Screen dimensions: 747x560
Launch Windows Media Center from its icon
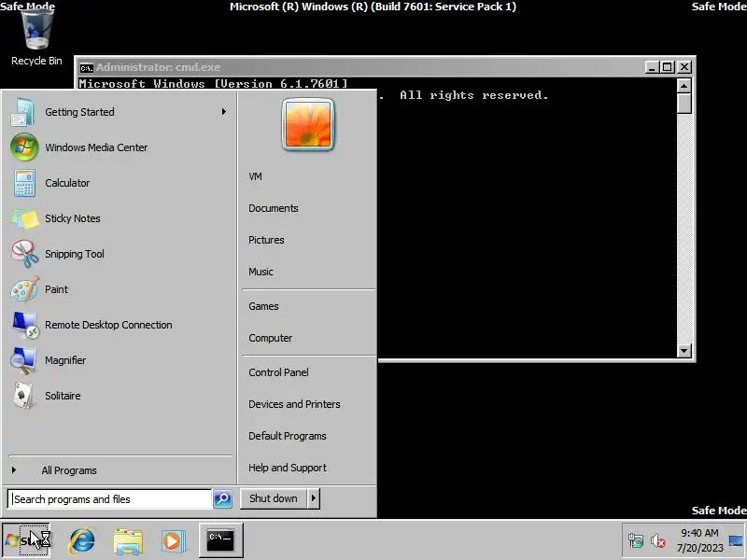[x=24, y=147]
